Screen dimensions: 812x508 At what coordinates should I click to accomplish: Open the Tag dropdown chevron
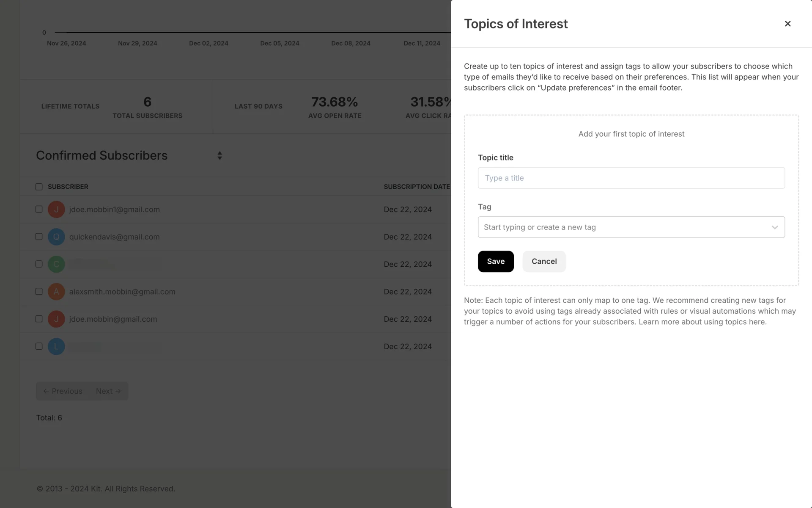tap(774, 227)
